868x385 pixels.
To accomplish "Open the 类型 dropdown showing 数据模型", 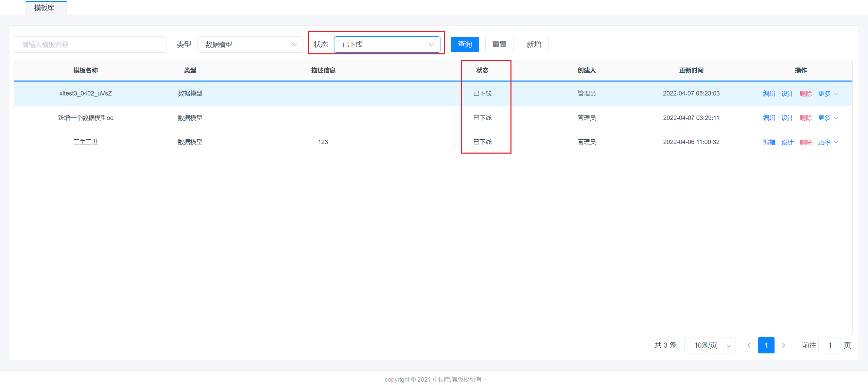I will coord(250,45).
